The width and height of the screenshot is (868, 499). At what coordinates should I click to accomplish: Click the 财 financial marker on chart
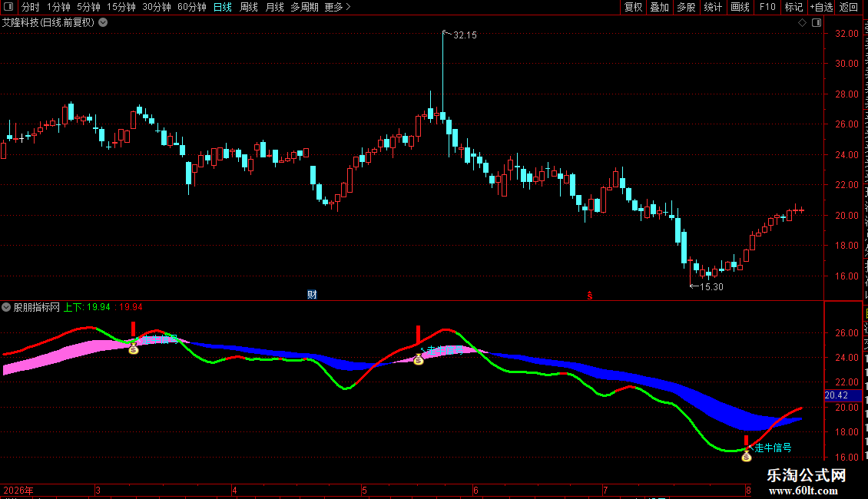point(312,294)
